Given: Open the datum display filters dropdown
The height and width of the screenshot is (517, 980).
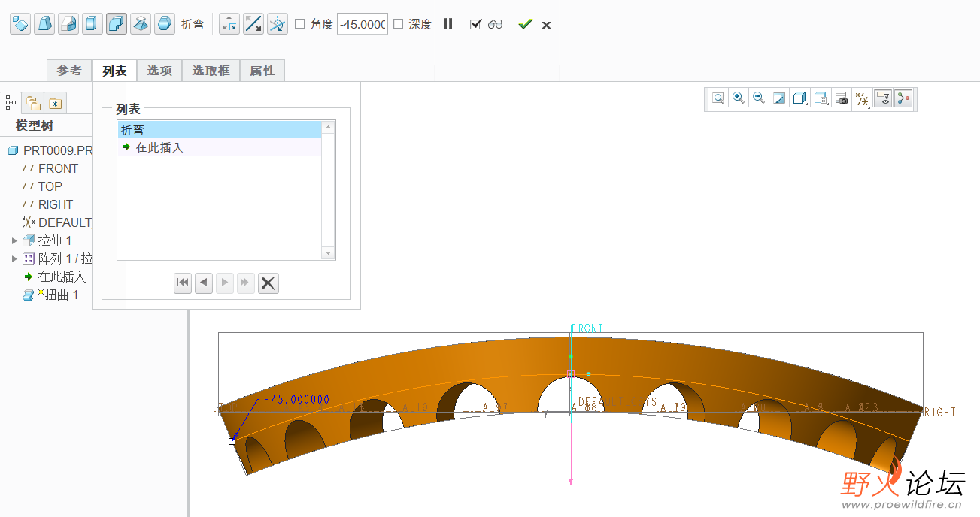Looking at the screenshot, I should pyautogui.click(x=863, y=98).
